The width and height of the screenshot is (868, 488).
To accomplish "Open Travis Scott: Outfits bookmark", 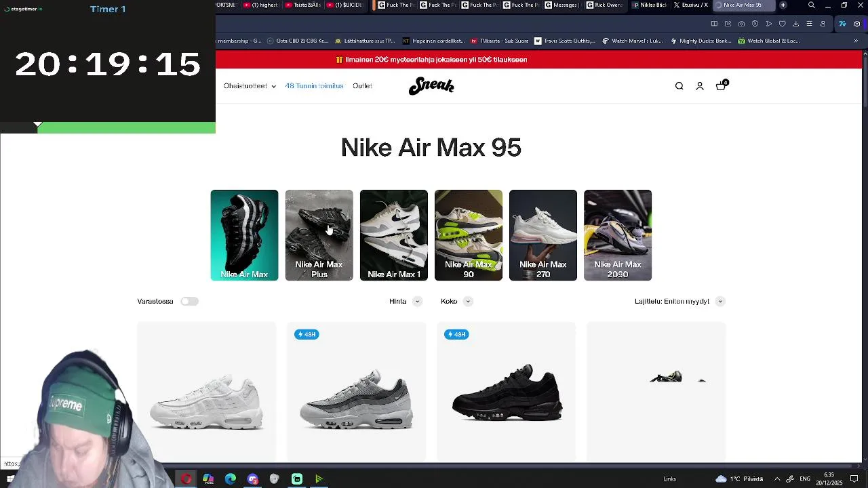I will 564,41.
